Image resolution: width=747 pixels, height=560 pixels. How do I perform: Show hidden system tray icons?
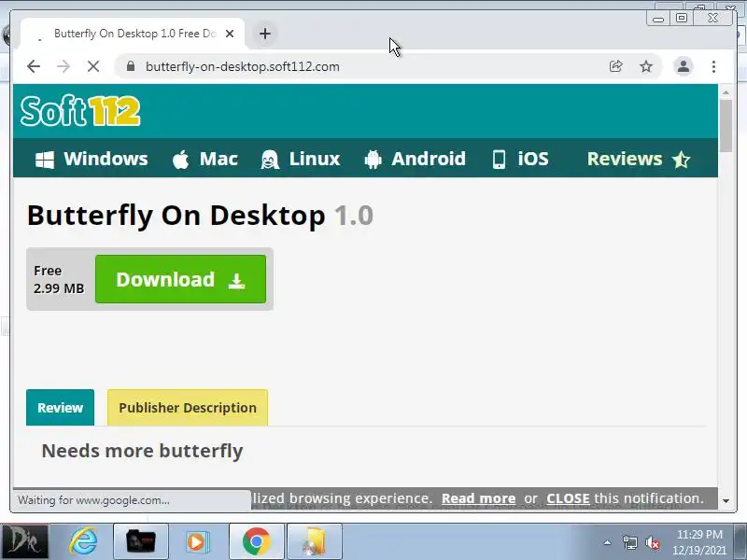tap(608, 542)
